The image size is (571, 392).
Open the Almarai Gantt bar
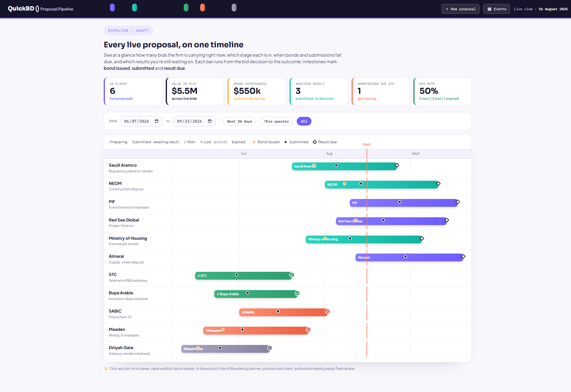pyautogui.click(x=409, y=257)
